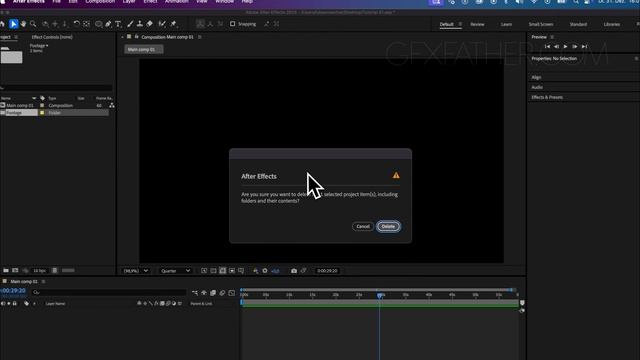Open the Composition panel menu

(x=200, y=37)
